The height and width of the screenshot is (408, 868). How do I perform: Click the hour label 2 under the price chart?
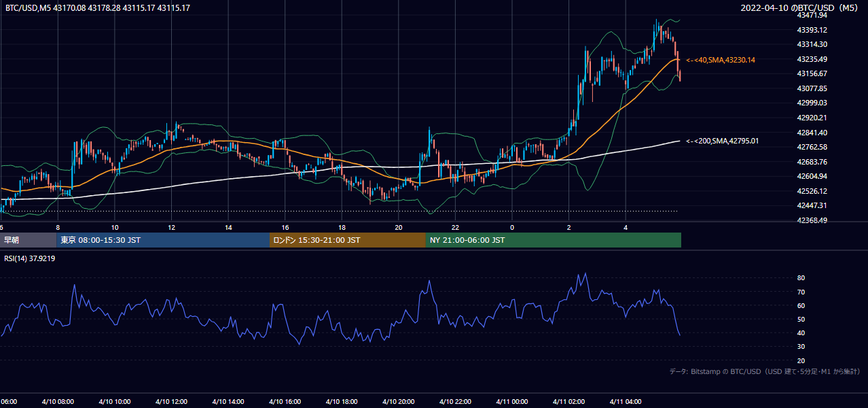[568, 228]
